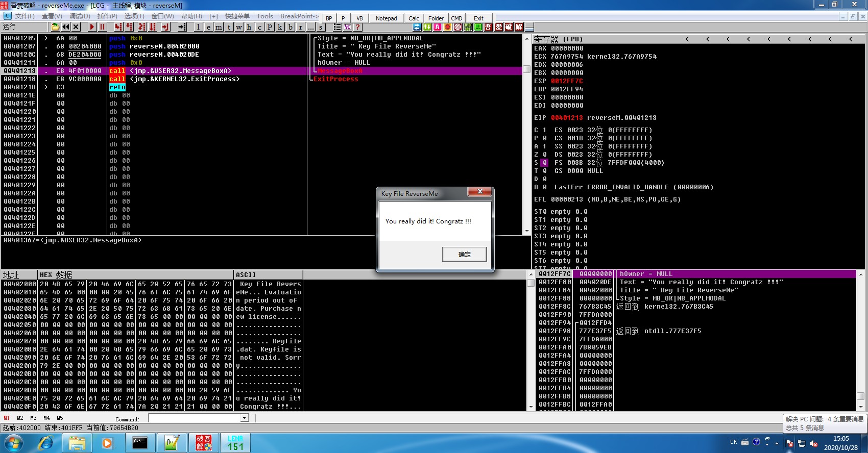Open the Tools menu

[x=265, y=16]
